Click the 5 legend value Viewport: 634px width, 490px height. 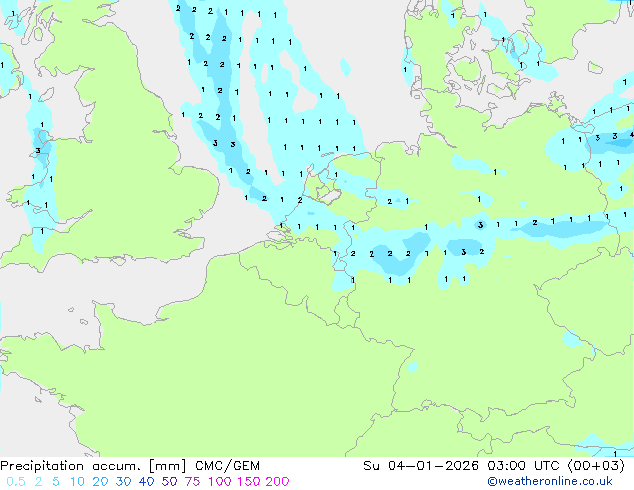click(x=56, y=482)
